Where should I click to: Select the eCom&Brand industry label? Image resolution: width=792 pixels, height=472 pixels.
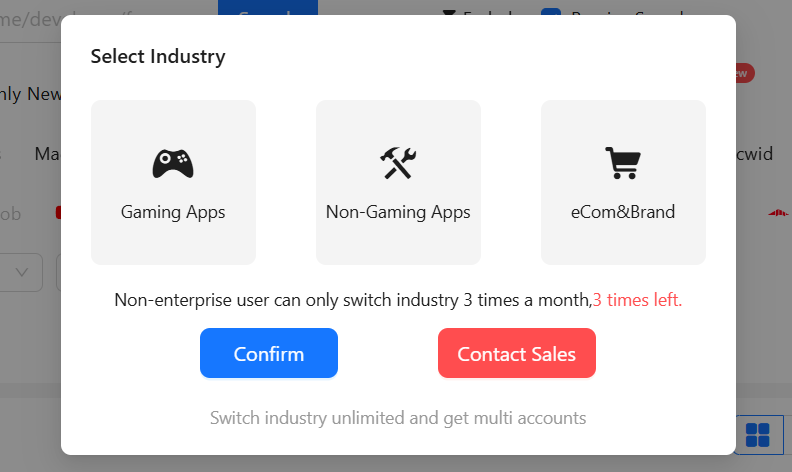(x=623, y=212)
